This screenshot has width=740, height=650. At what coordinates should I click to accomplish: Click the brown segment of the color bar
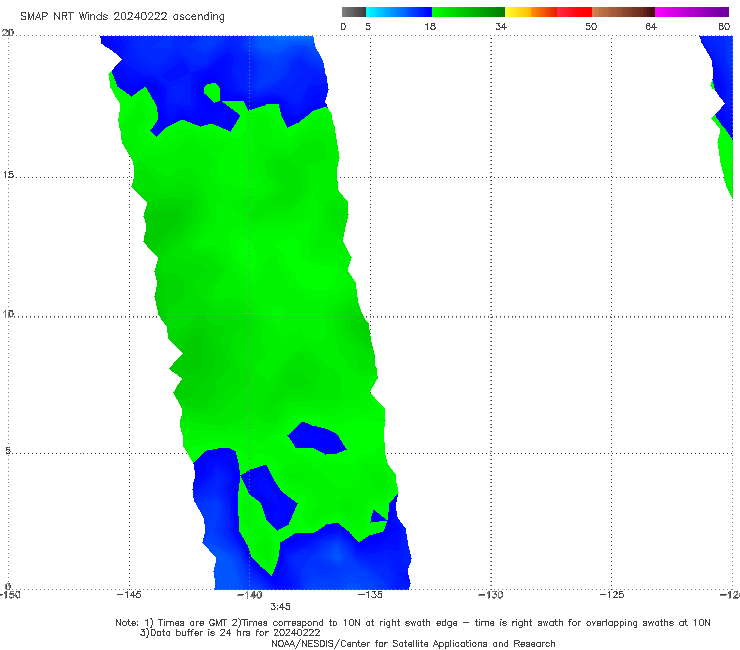pos(623,12)
